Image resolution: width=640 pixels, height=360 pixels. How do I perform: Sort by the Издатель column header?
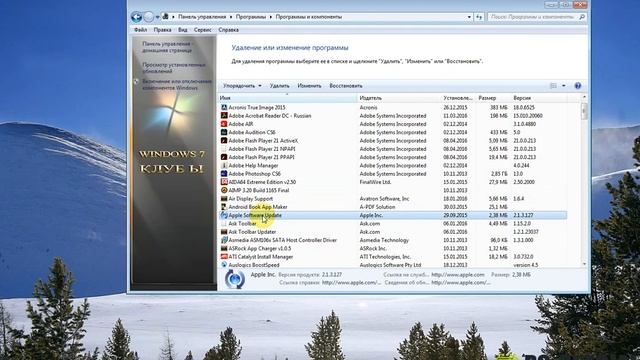(x=399, y=98)
